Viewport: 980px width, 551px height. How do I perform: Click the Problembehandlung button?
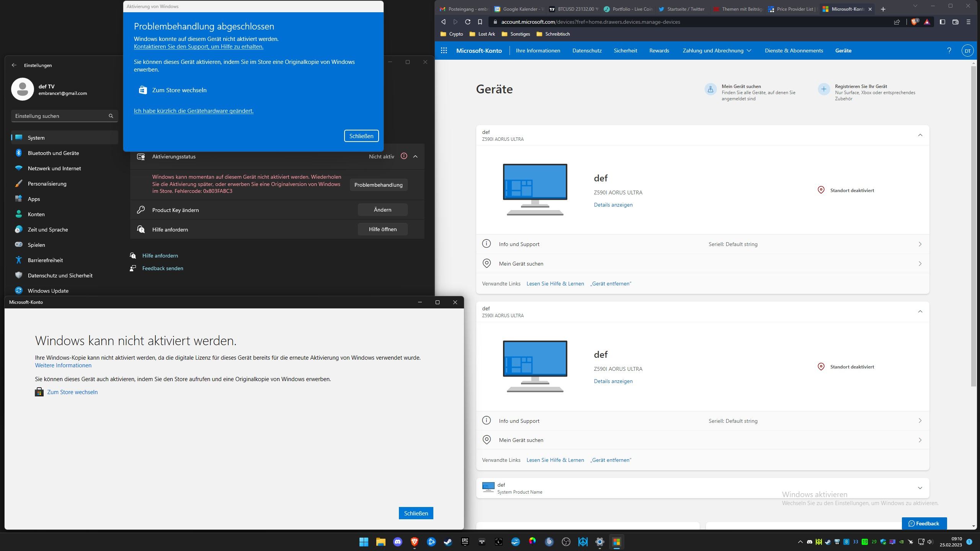[x=378, y=185]
